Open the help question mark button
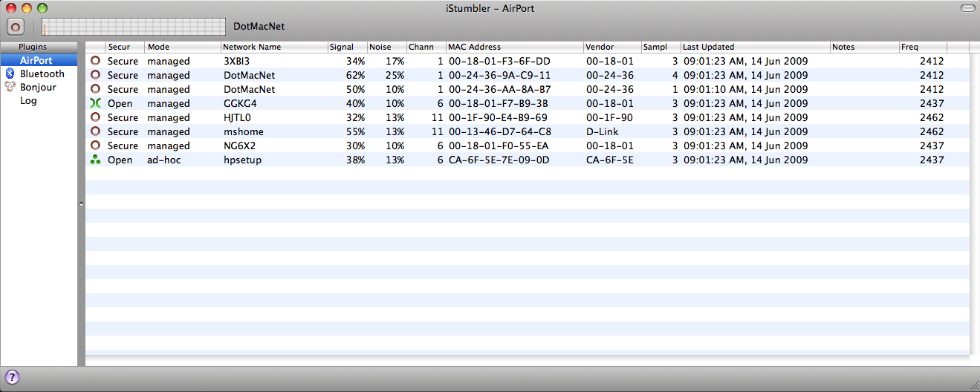 point(13,376)
